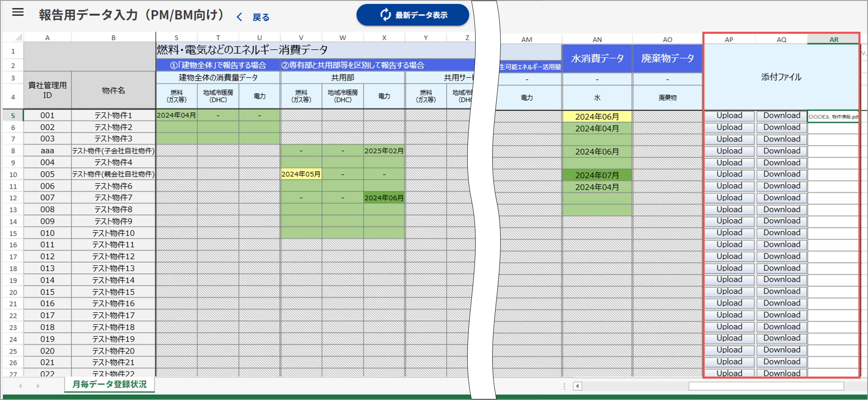Click the horizontal scrollbar left arrow
The image size is (868, 400).
tap(577, 386)
